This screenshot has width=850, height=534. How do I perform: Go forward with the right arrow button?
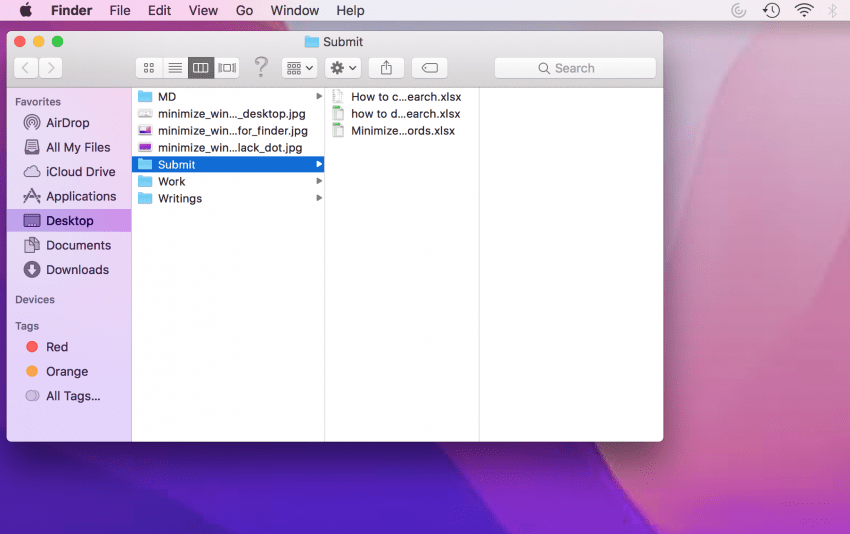pyautogui.click(x=50, y=68)
